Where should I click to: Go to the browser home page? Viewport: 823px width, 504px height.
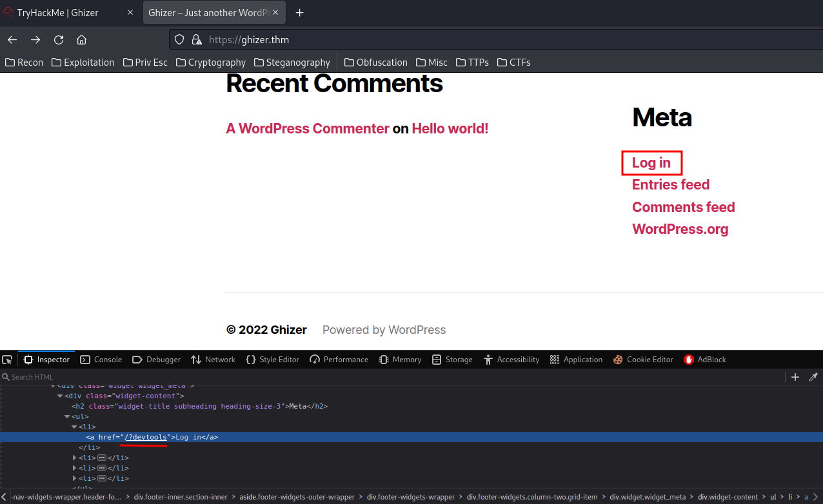81,40
